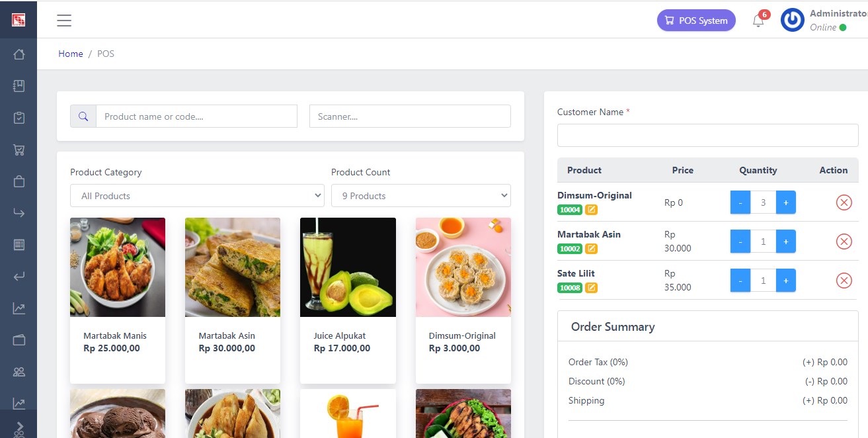Image resolution: width=868 pixels, height=438 pixels.
Task: Increase the Dimsum-Original quantity
Action: tap(785, 202)
